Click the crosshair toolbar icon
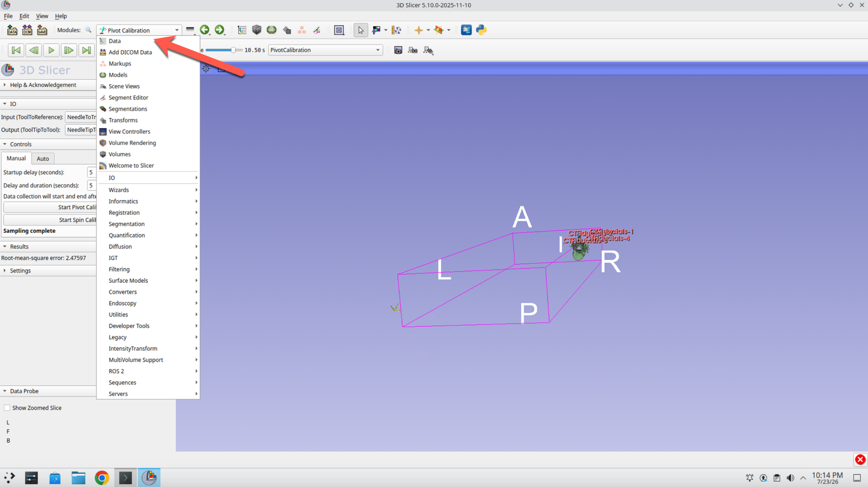This screenshot has width=868, height=487. click(418, 30)
